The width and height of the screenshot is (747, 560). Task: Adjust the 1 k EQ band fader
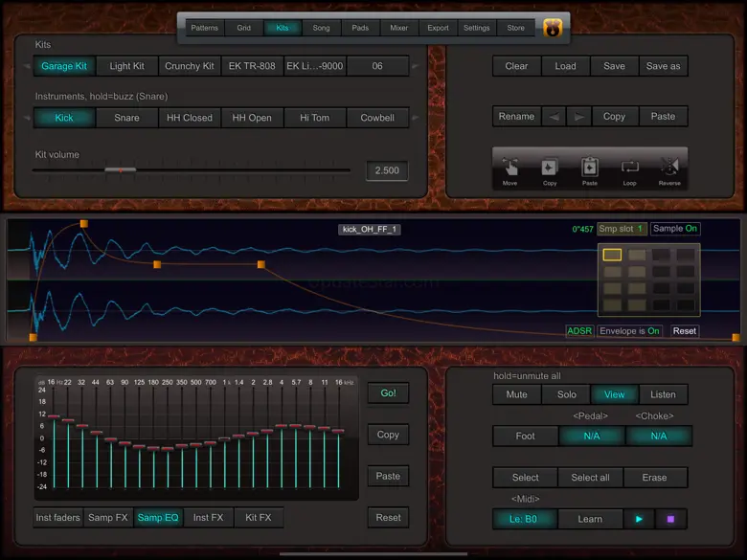224,439
